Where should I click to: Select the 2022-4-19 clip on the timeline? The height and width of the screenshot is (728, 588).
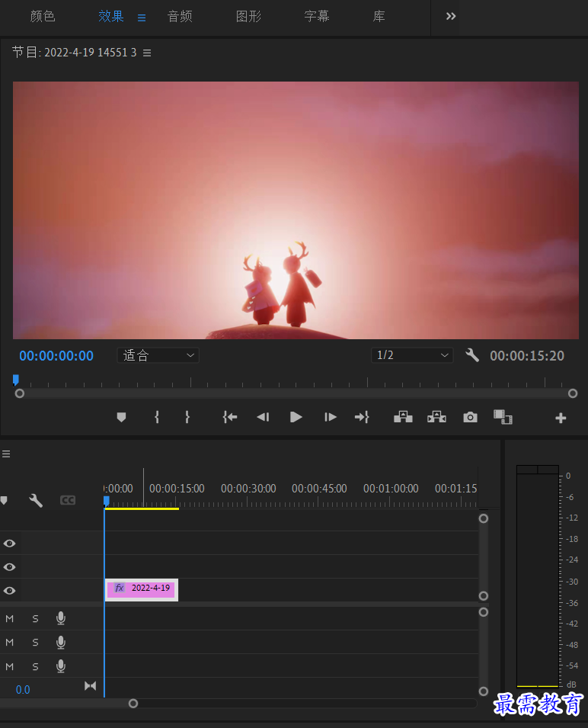pyautogui.click(x=142, y=590)
